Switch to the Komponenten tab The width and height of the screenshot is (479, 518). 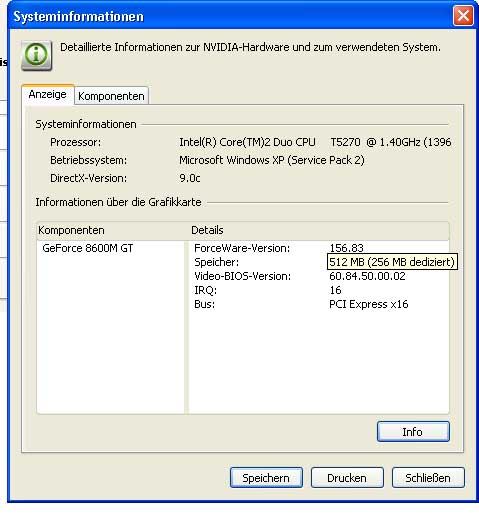[111, 96]
